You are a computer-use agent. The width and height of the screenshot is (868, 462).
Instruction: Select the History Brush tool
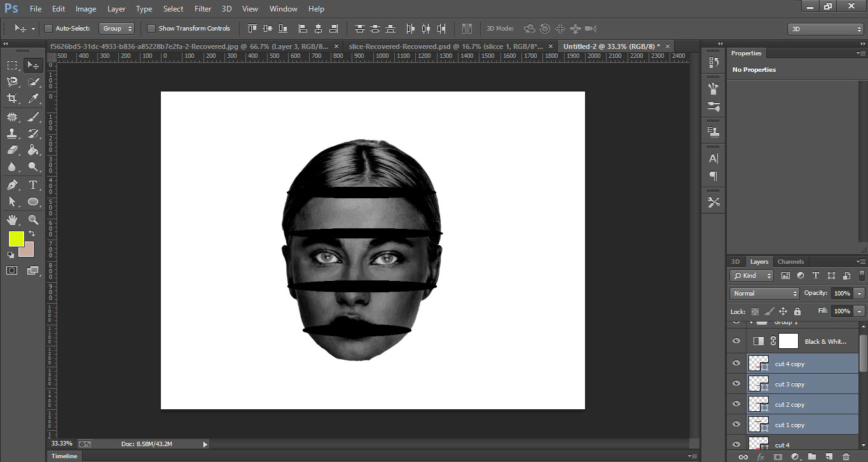coord(33,133)
